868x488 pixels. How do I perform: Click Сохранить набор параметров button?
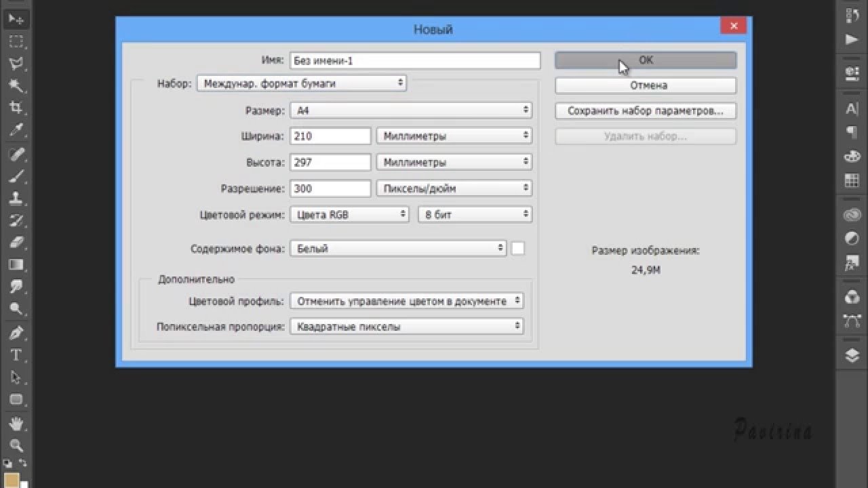pyautogui.click(x=645, y=110)
